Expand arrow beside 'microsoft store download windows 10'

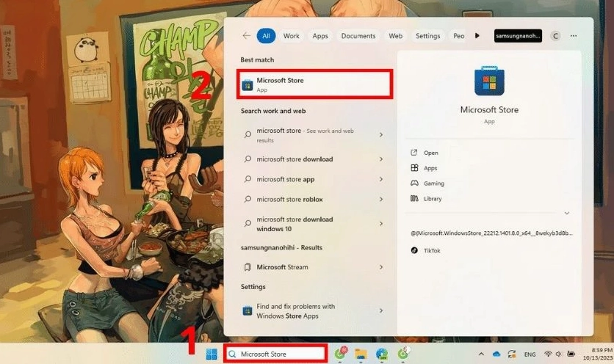tap(381, 224)
